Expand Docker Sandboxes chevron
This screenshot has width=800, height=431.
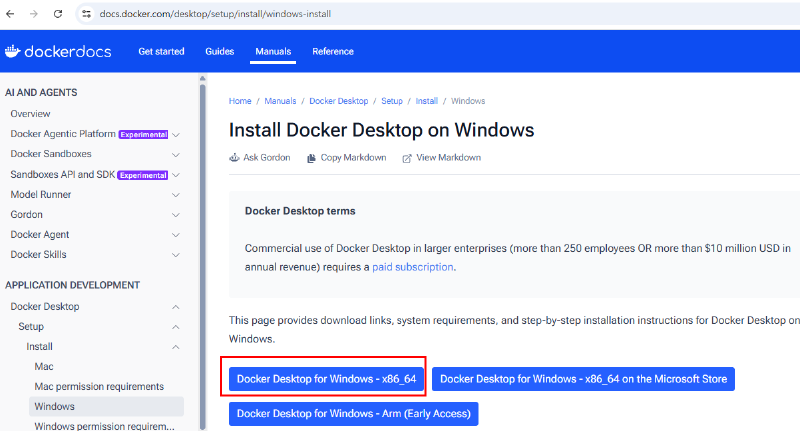(176, 155)
